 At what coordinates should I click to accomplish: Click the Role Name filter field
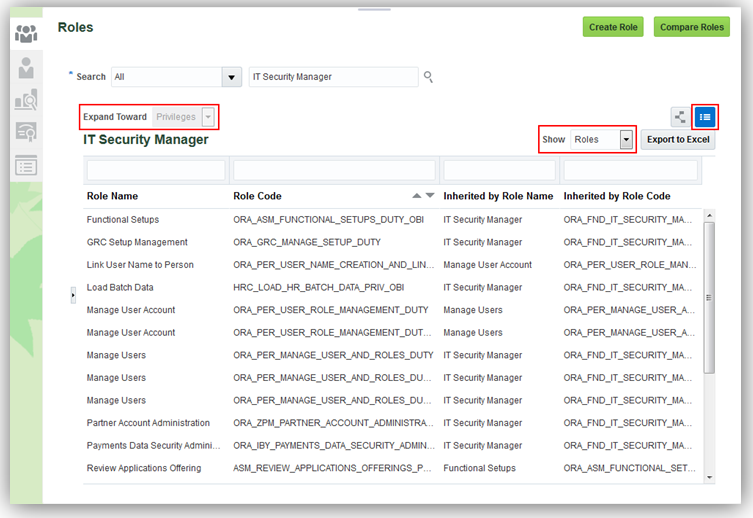point(155,171)
